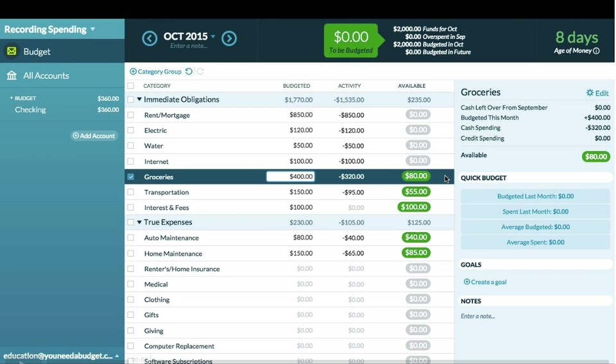Click Interest & Fees $100.00 available pill
The image size is (616, 364).
pyautogui.click(x=414, y=207)
